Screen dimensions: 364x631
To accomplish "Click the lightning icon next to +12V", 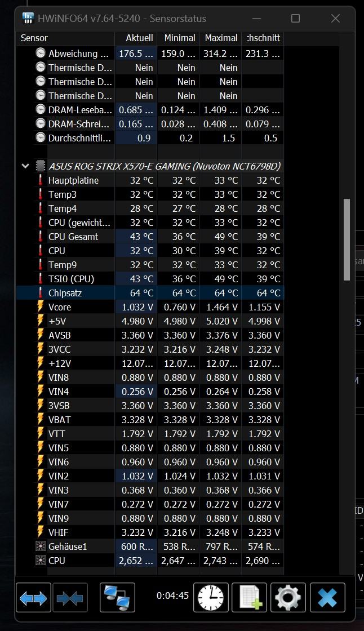I will pyautogui.click(x=40, y=363).
